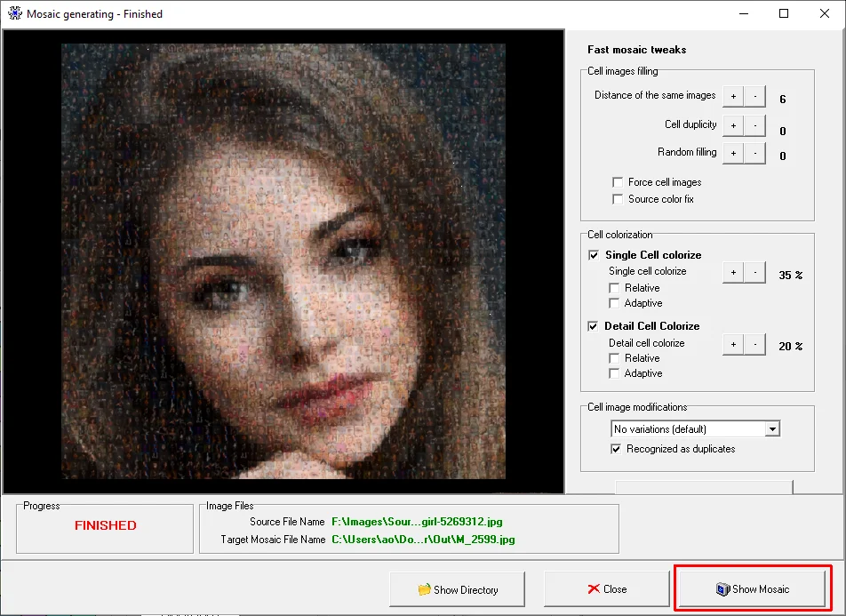Click the Target Mosaic File Name path
This screenshot has width=846, height=616.
pos(423,540)
